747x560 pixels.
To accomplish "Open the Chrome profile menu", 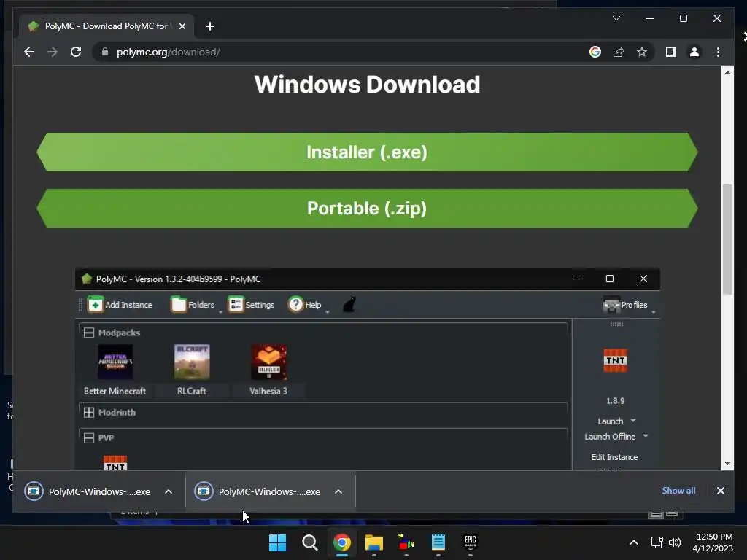I will coord(694,52).
